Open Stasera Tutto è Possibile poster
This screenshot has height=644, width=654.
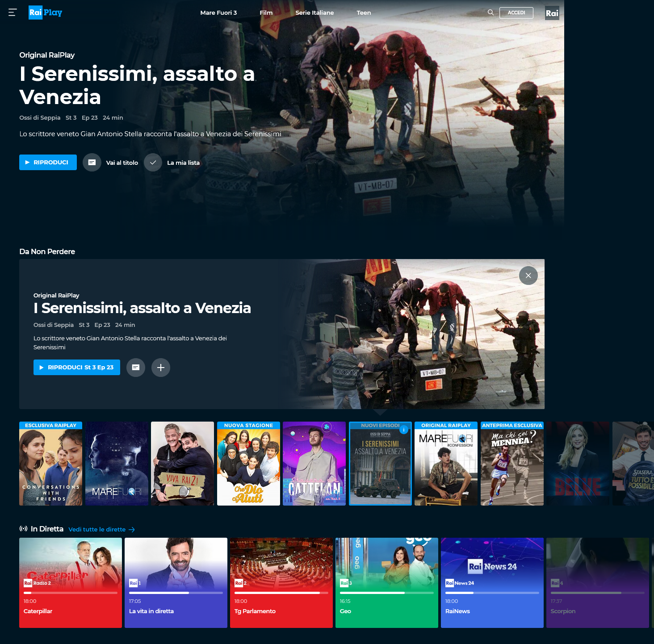(633, 464)
